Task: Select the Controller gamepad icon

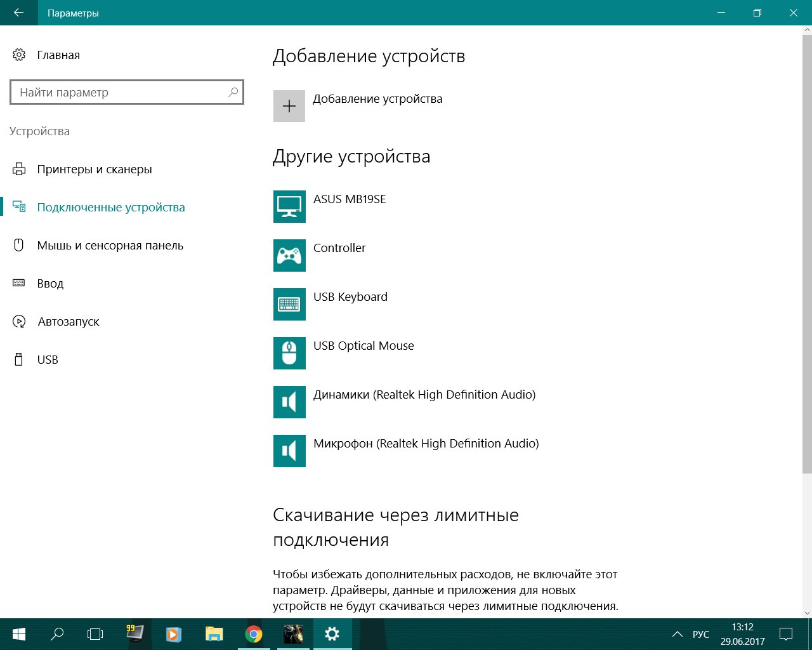Action: (x=289, y=255)
